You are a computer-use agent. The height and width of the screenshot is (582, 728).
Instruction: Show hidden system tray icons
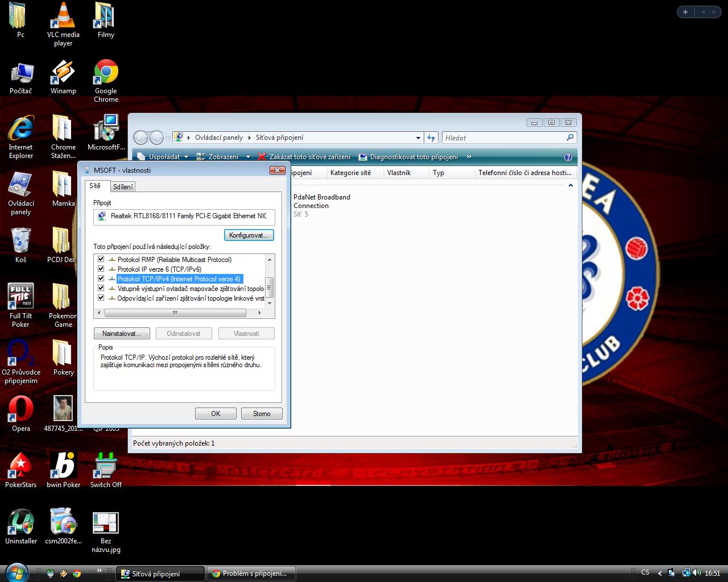(x=660, y=573)
